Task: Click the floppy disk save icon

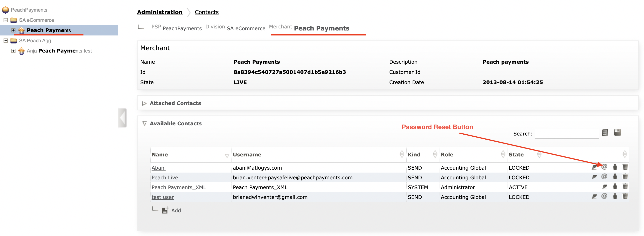Action: point(617,133)
